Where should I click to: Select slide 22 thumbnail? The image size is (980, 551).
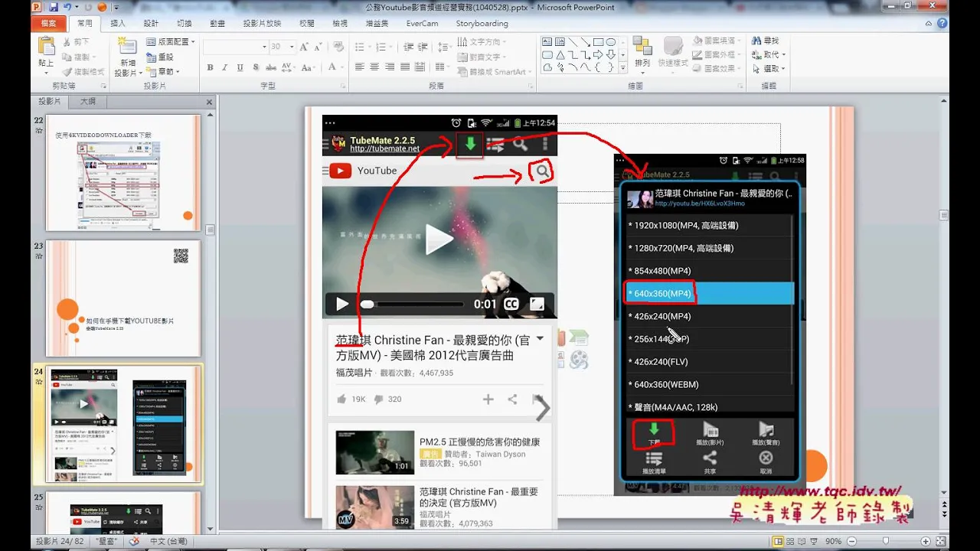[x=122, y=172]
